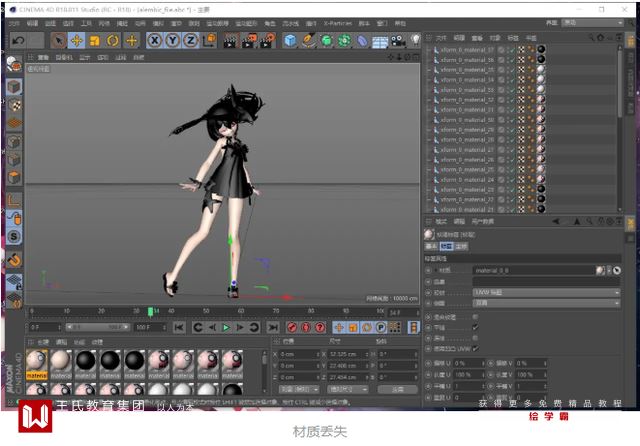Image resolution: width=640 pixels, height=446 pixels.
Task: Open the size mode dropdown in coordinates
Action: tap(348, 390)
